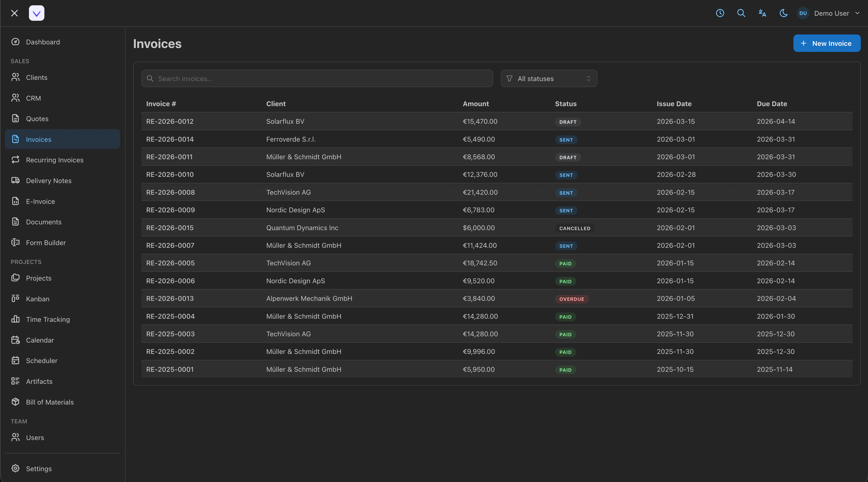Open Documents in the sidebar
The width and height of the screenshot is (868, 482).
coord(62,222)
